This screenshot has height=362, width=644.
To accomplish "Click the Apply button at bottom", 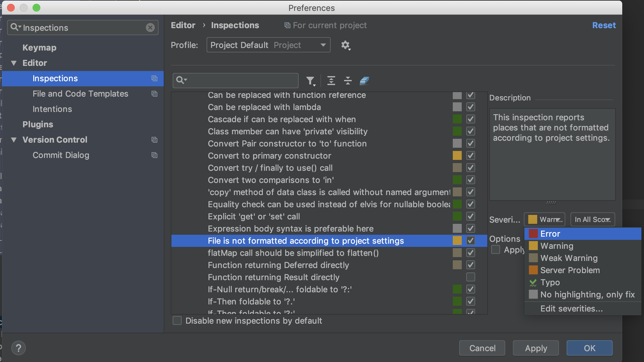I will point(536,348).
